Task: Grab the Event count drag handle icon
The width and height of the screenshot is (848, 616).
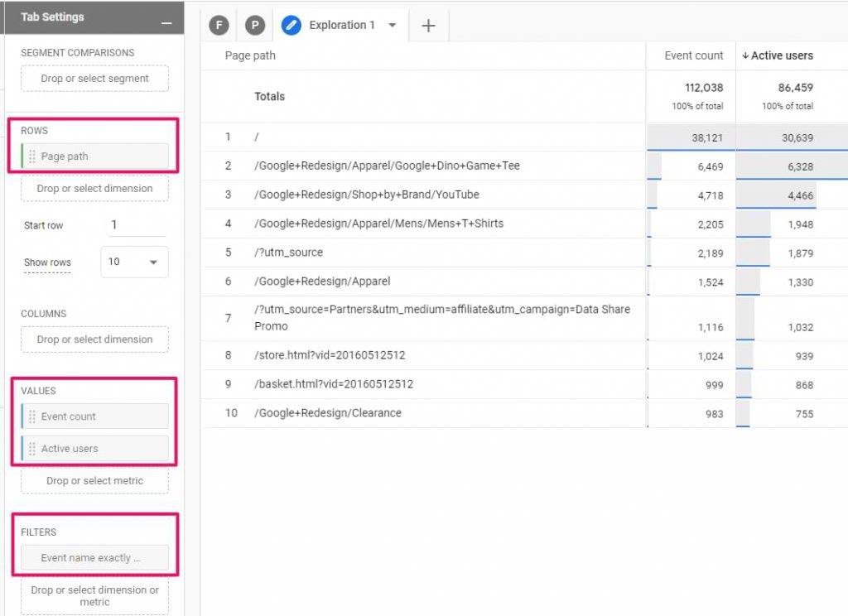Action: tap(31, 416)
